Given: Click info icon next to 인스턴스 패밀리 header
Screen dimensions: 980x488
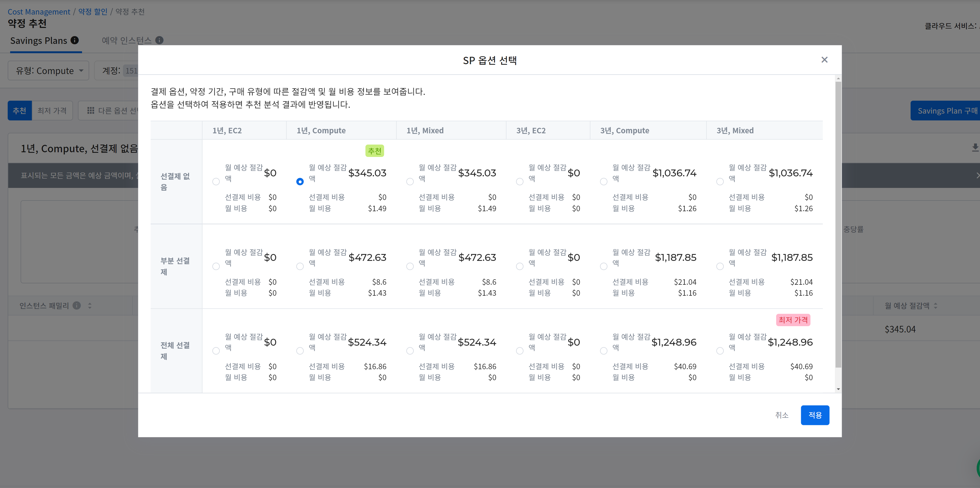Looking at the screenshot, I should click(77, 305).
